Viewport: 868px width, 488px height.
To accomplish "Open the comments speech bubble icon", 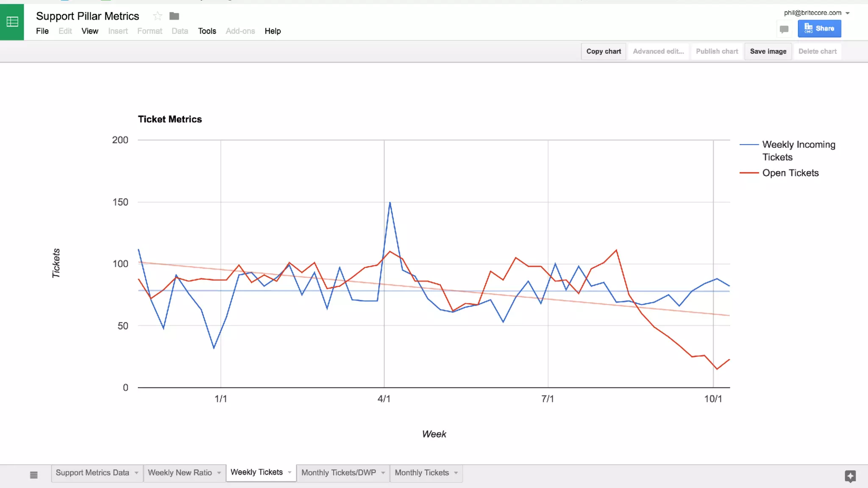I will click(x=784, y=29).
